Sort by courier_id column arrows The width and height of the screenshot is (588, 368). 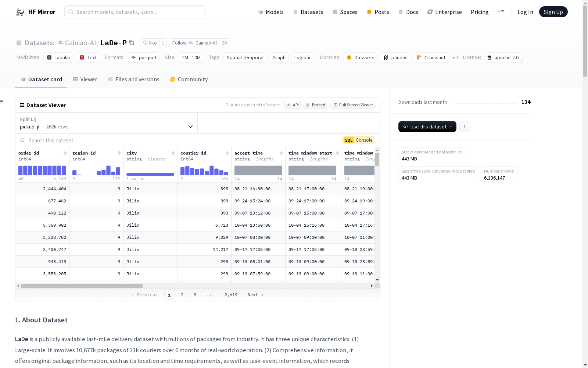tap(227, 153)
